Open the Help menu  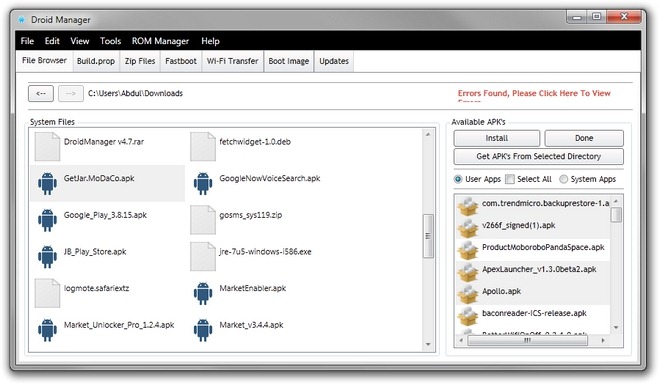210,41
